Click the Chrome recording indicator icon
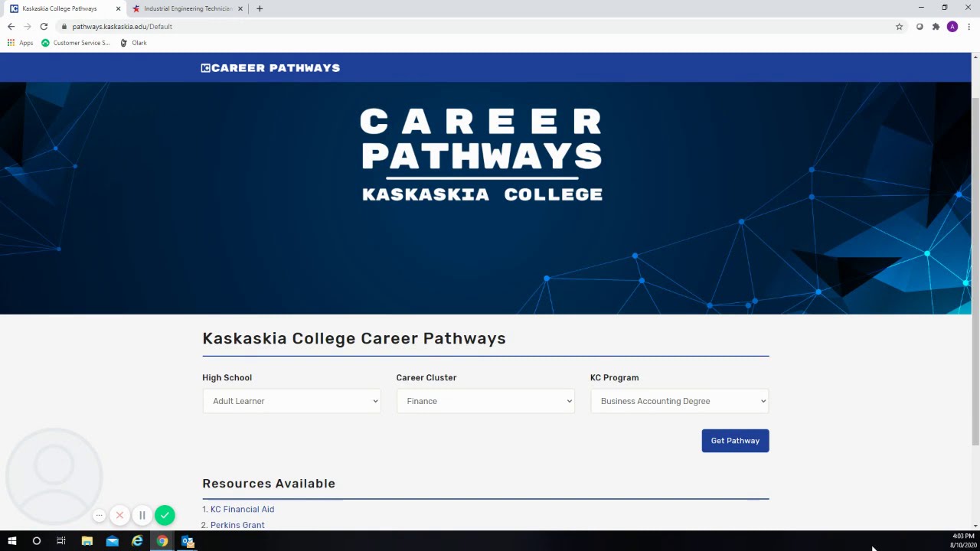Image resolution: width=980 pixels, height=551 pixels. tap(920, 26)
